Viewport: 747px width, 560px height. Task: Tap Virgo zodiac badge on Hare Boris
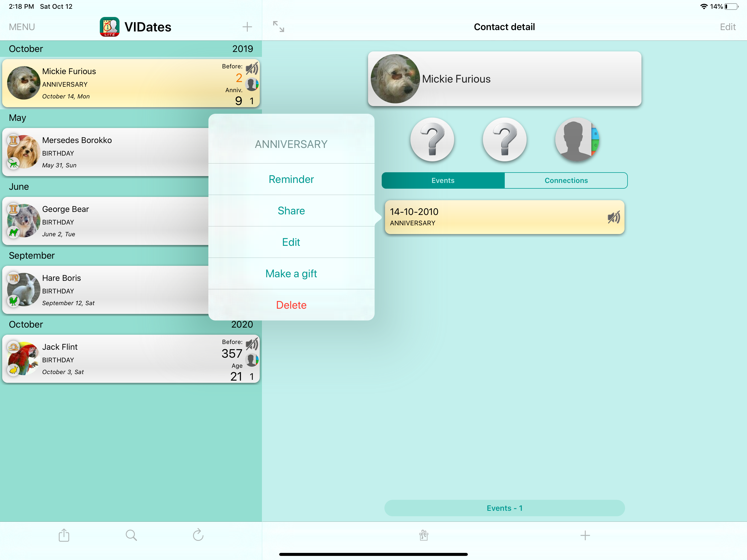tap(13, 278)
